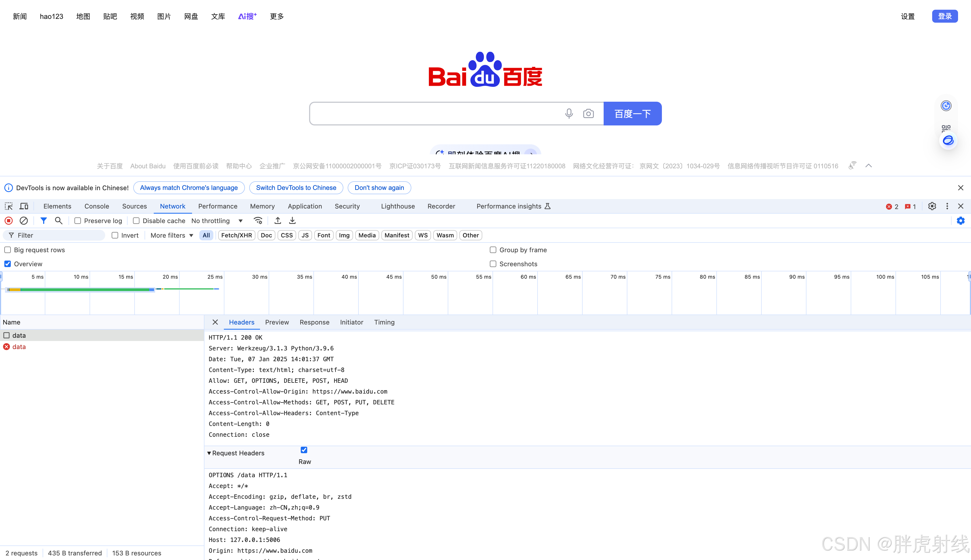
Task: Filter requests by JS type
Action: coord(305,235)
